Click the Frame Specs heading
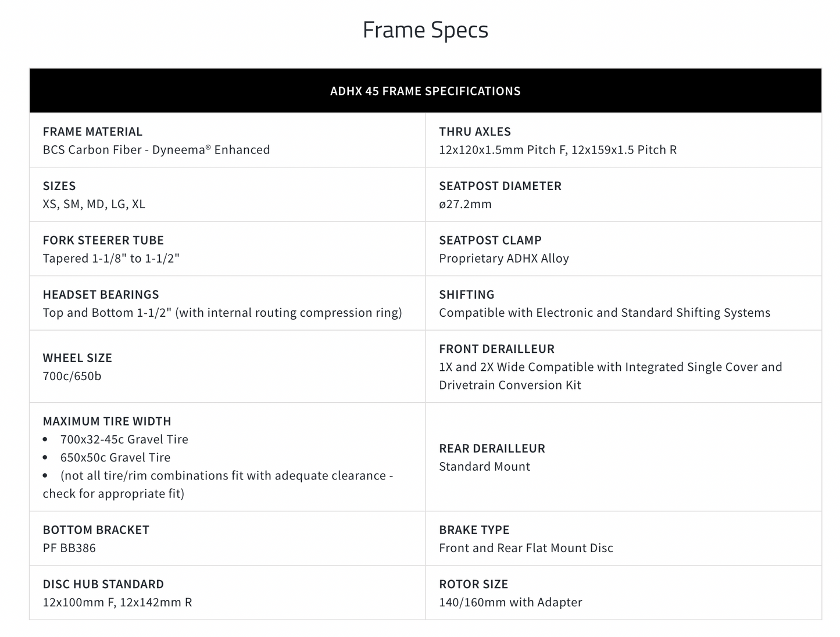This screenshot has width=840, height=637. point(425,30)
